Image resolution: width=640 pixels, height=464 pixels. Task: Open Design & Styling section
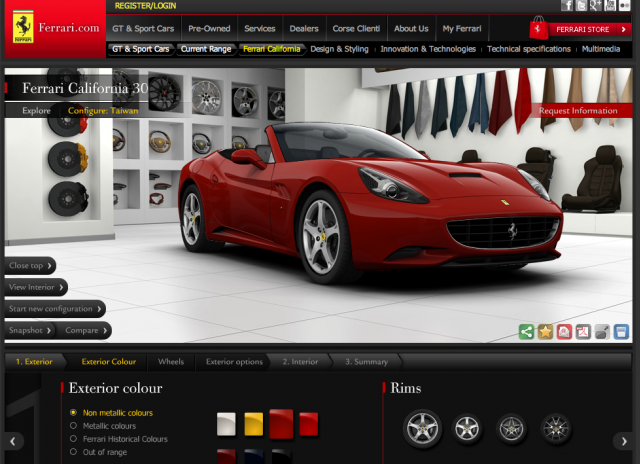pyautogui.click(x=339, y=49)
